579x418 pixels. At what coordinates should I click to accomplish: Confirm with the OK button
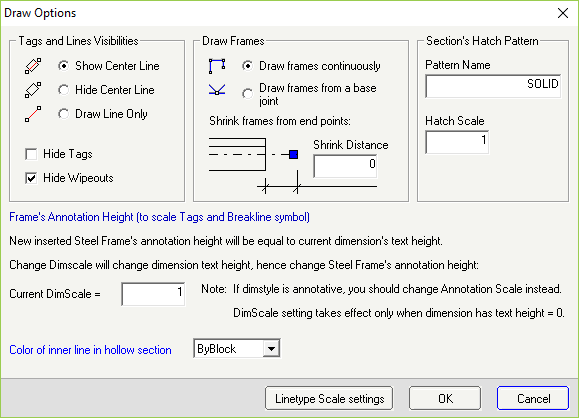coord(445,398)
